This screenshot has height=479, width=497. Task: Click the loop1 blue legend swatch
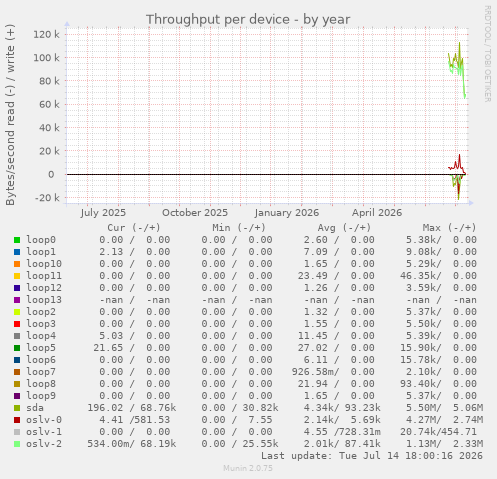tap(17, 252)
